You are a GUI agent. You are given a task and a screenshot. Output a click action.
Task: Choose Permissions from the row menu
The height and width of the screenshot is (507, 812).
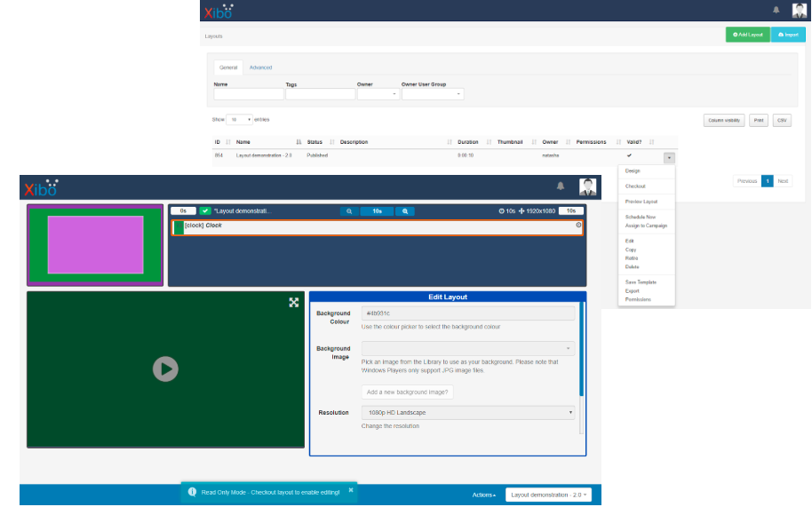638,299
